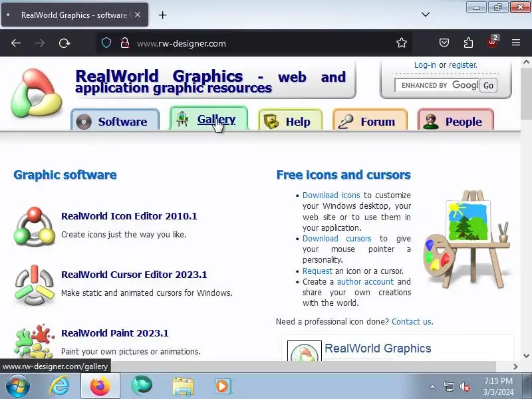
Task: Click the Go search button
Action: (x=488, y=85)
